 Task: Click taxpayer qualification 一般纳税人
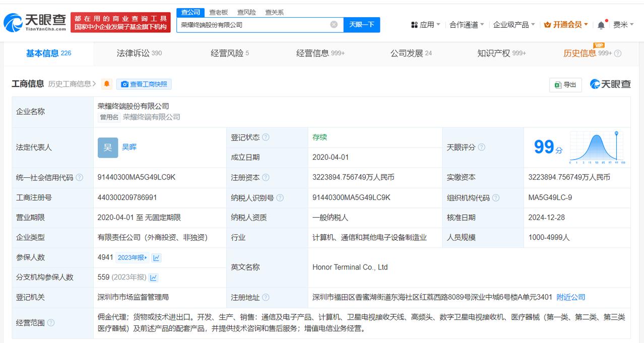(x=330, y=218)
